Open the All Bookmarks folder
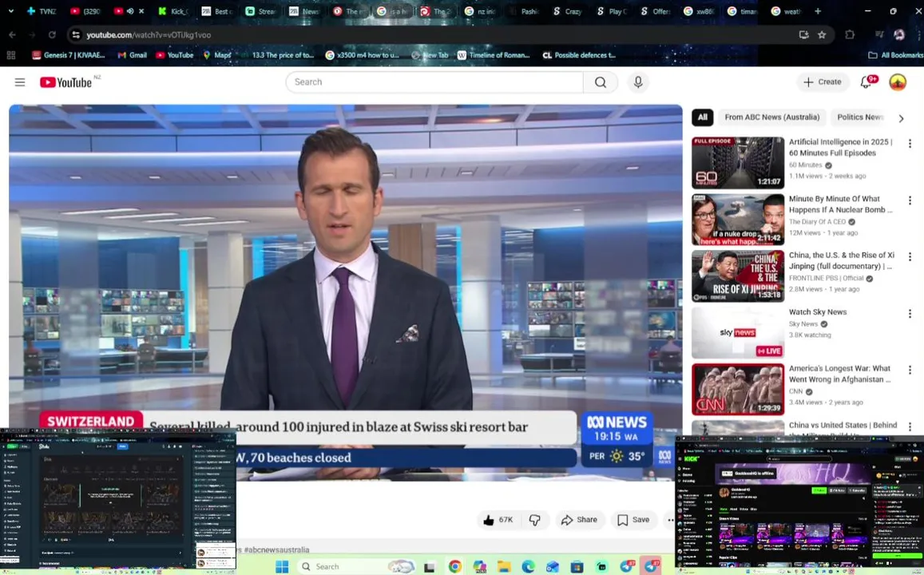 coord(896,55)
